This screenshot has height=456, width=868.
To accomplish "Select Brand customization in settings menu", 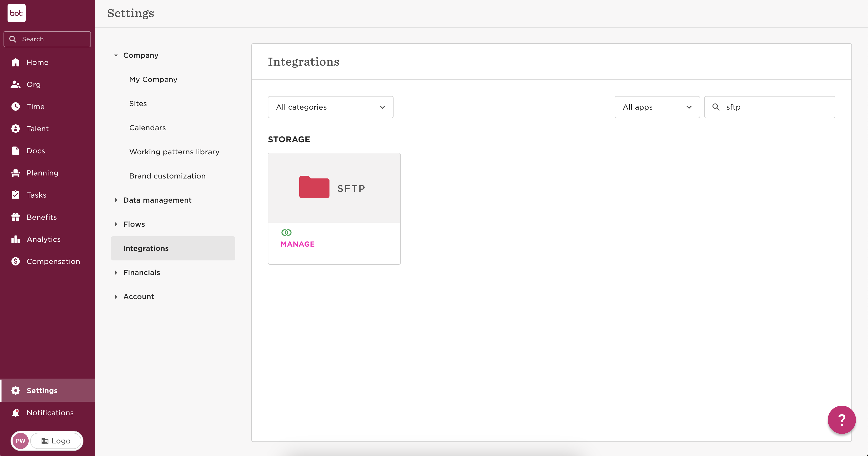I will point(167,176).
